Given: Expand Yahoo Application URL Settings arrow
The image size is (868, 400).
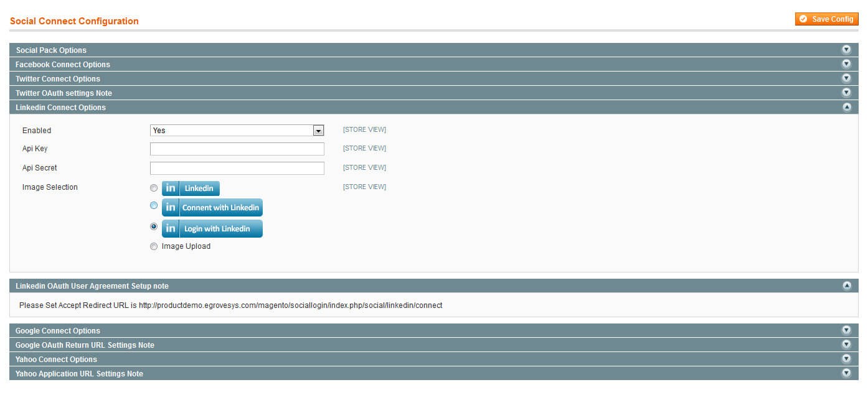Looking at the screenshot, I should point(846,373).
